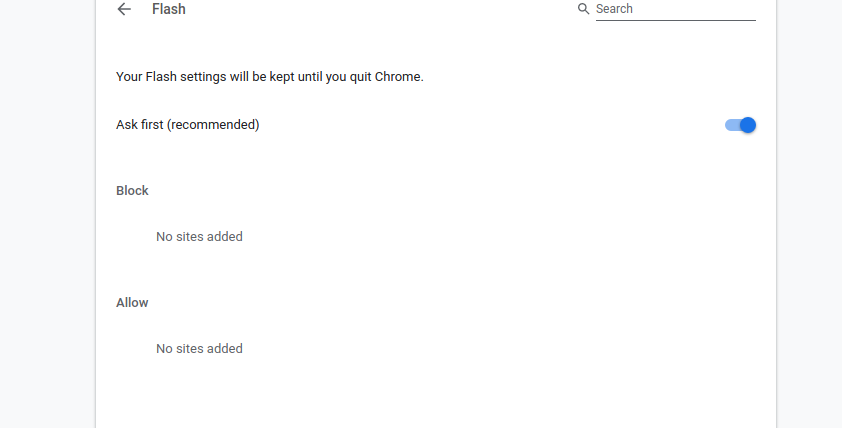Click No sites added under Allow

point(199,349)
